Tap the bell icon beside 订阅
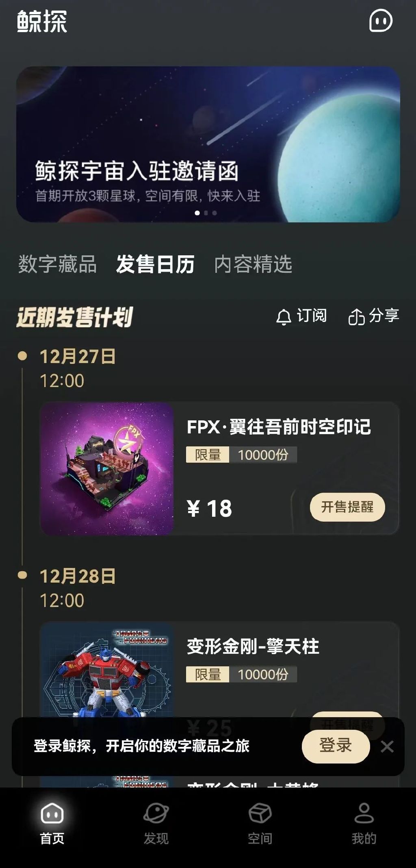The height and width of the screenshot is (868, 416). click(x=284, y=317)
